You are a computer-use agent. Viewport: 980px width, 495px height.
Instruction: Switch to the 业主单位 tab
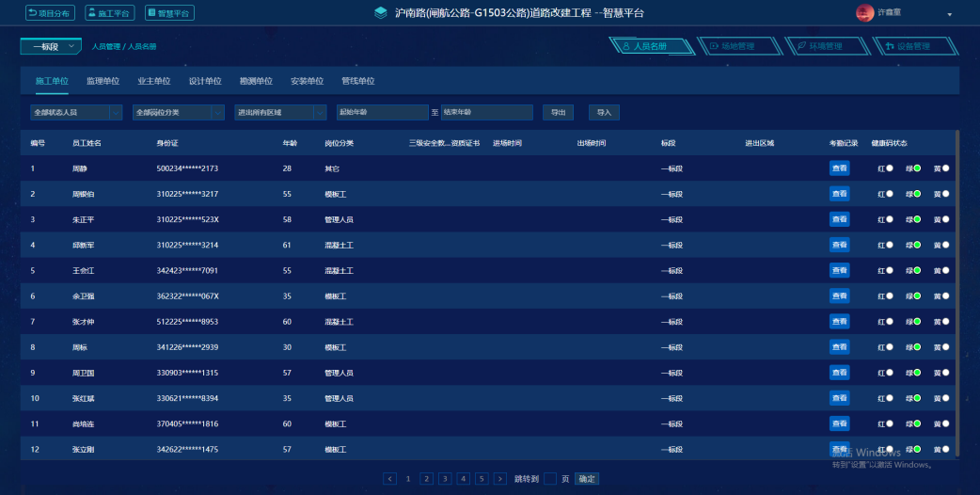coord(153,81)
